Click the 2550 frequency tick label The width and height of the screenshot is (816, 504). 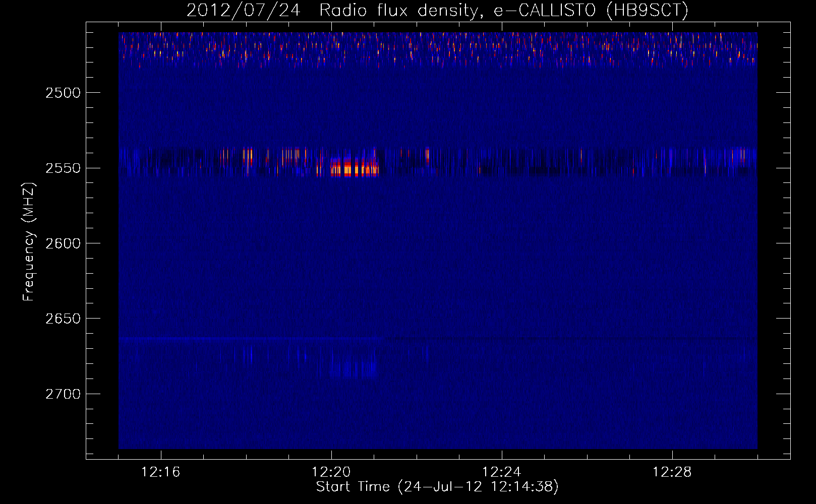click(63, 168)
